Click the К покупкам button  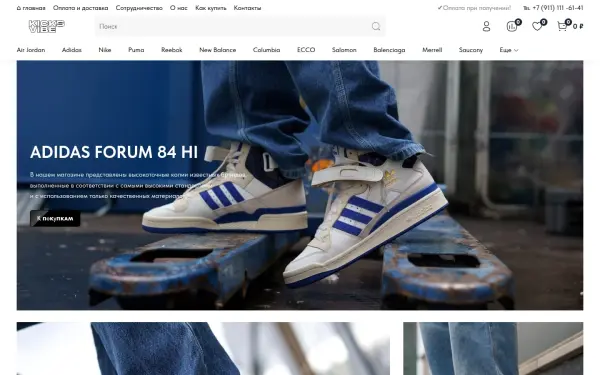point(55,218)
